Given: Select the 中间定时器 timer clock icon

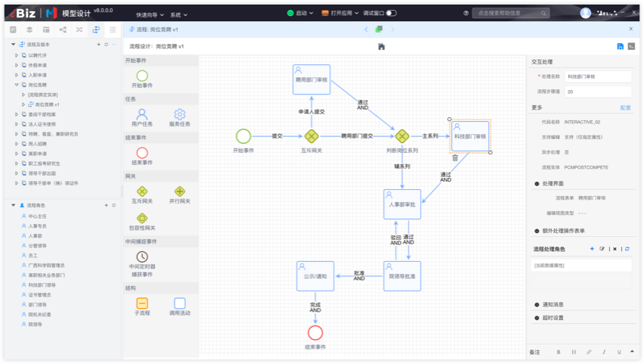Looking at the screenshot, I should point(142,257).
